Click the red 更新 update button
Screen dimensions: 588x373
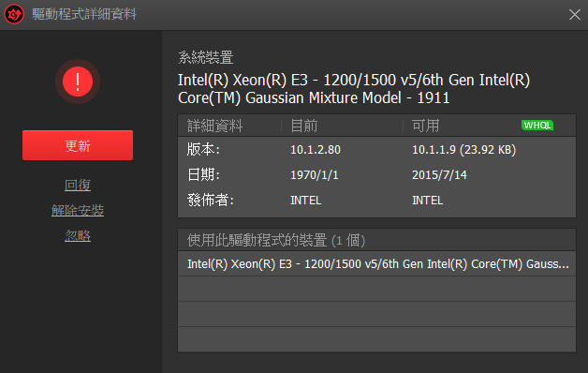pos(78,145)
